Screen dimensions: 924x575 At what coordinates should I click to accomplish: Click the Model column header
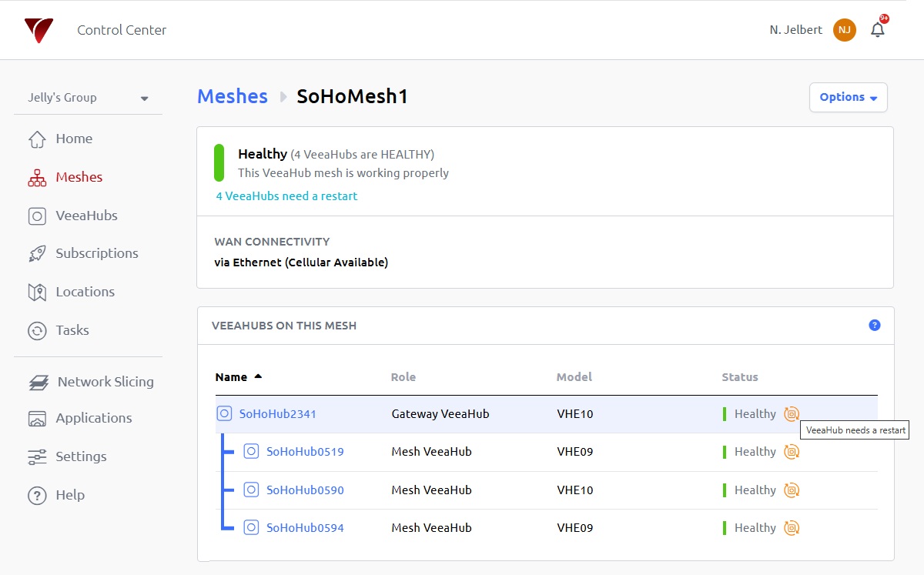click(x=574, y=377)
